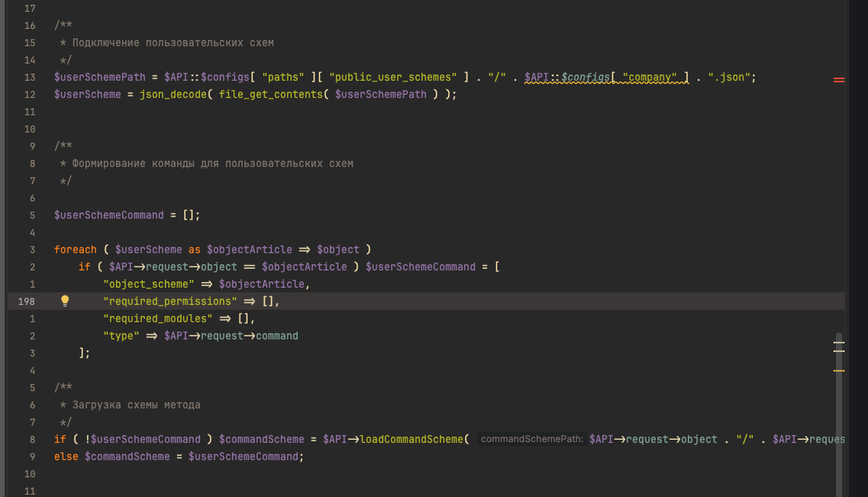Click $userSchemeCommand in empty array assignment
Screen dimensions: 868x497
(109, 215)
